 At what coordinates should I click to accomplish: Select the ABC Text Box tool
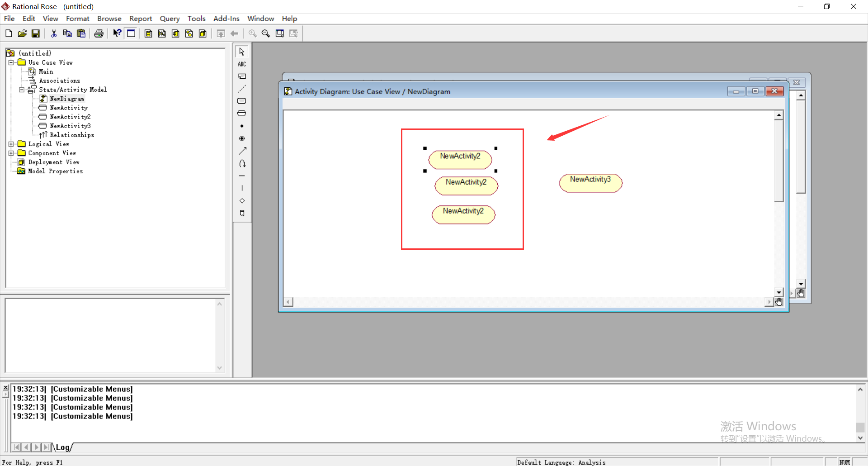pos(242,64)
